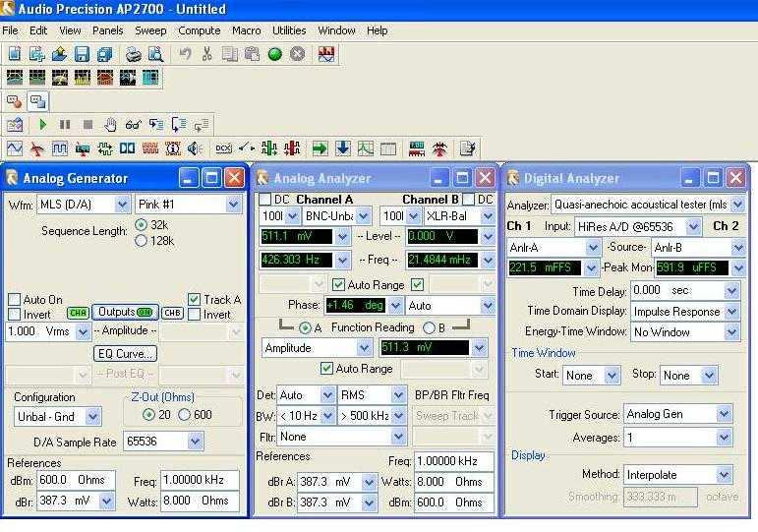The height and width of the screenshot is (532, 758).
Task: Open the Sweep menu
Action: coord(150,30)
